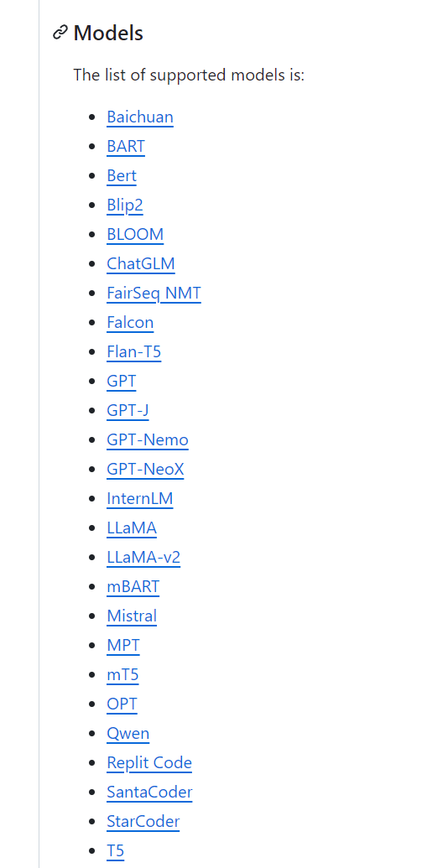Follow the GPT-Nemo link
Image resolution: width=427 pixels, height=868 pixels.
(x=148, y=439)
